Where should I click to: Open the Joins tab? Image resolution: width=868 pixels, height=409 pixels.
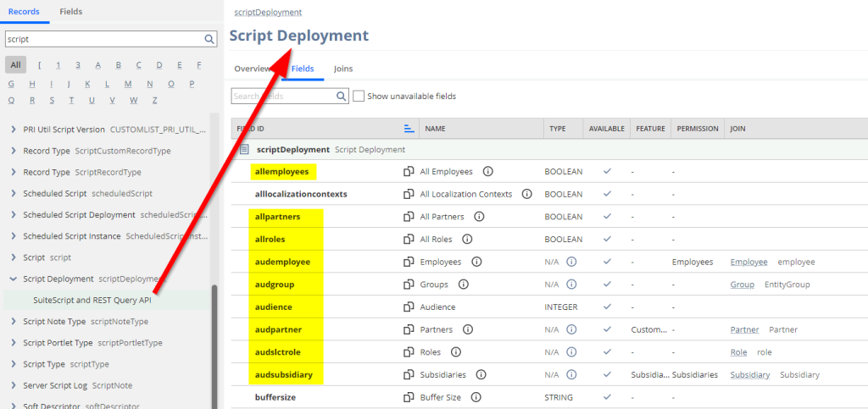click(x=343, y=69)
